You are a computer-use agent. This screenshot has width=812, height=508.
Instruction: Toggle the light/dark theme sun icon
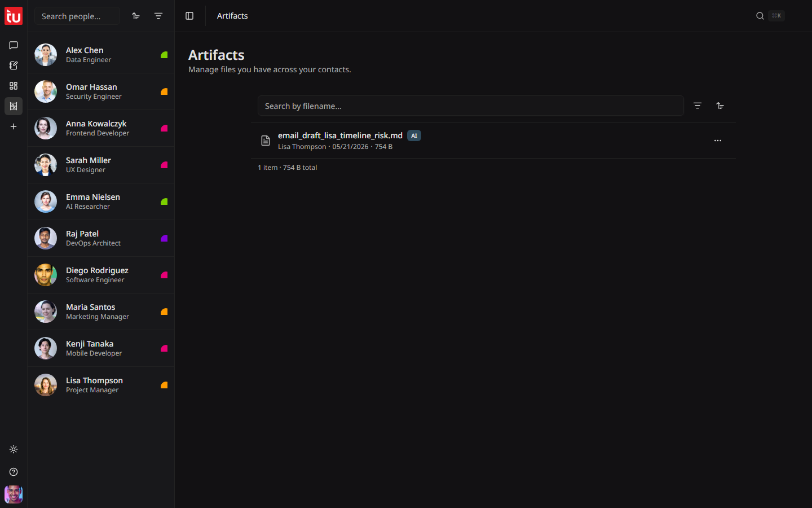tap(14, 449)
